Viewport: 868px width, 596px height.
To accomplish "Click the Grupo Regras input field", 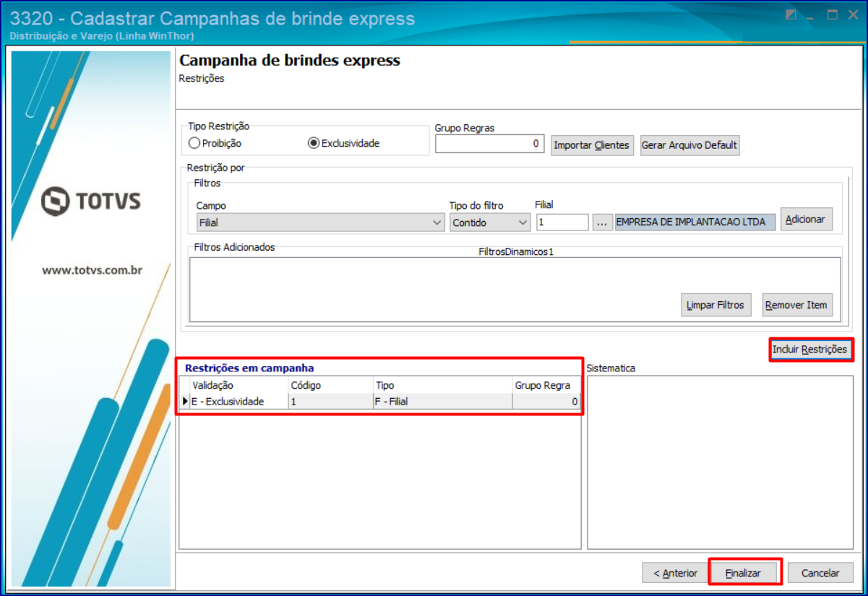I will point(489,144).
